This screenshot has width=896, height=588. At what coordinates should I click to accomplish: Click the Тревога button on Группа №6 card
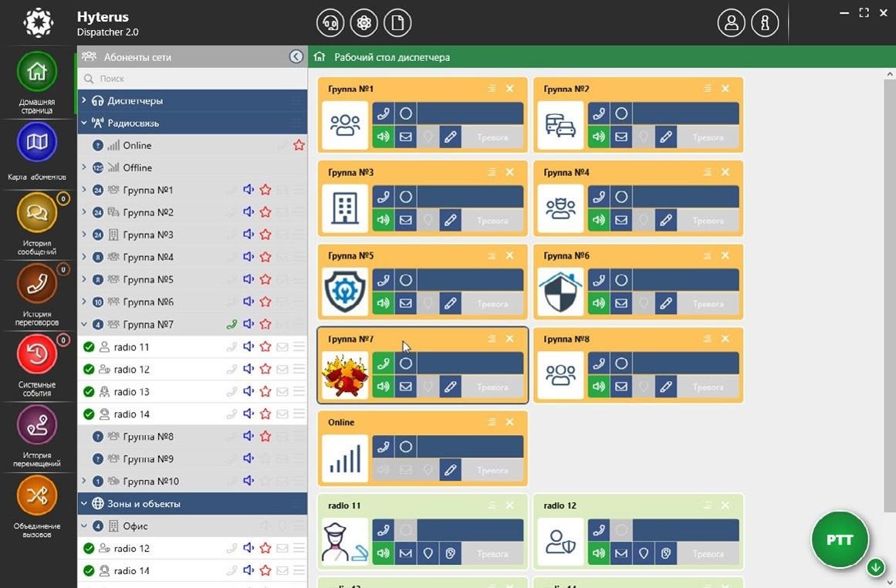(708, 303)
